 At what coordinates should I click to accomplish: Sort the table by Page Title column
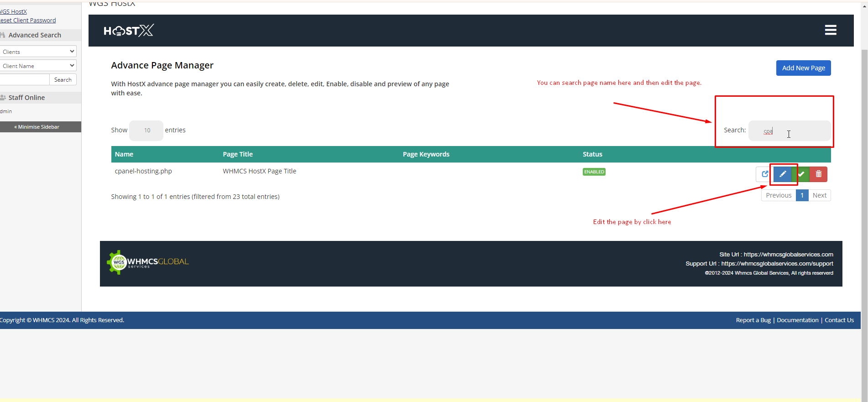(237, 154)
